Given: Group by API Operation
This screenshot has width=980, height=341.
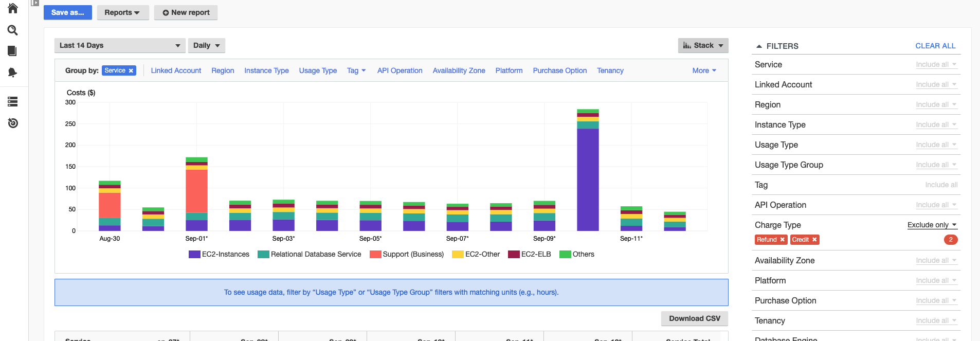Looking at the screenshot, I should pos(400,70).
